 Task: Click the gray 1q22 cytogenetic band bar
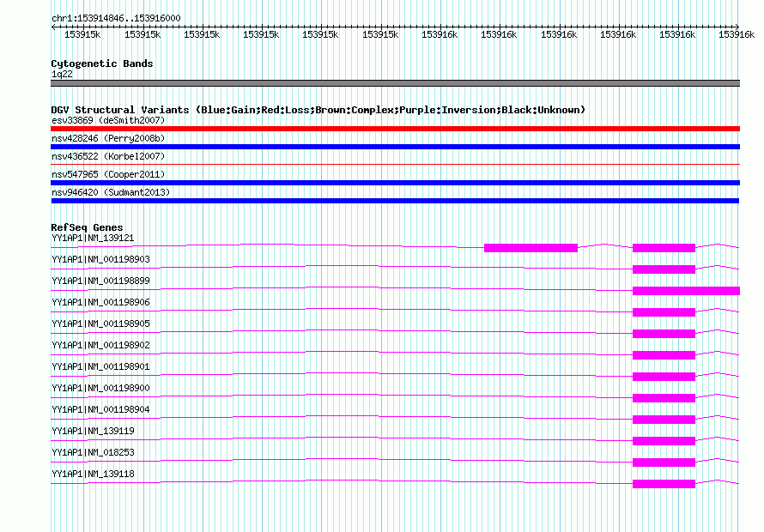[x=395, y=83]
